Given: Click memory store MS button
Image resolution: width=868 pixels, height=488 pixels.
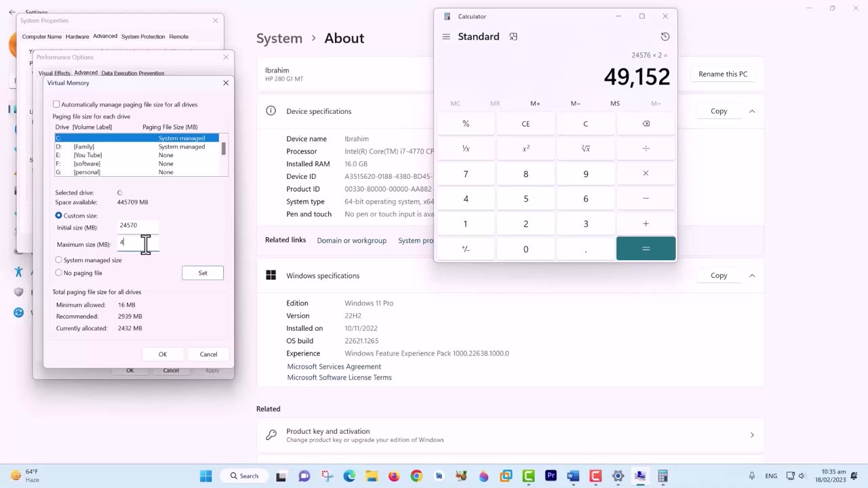Looking at the screenshot, I should coord(615,104).
